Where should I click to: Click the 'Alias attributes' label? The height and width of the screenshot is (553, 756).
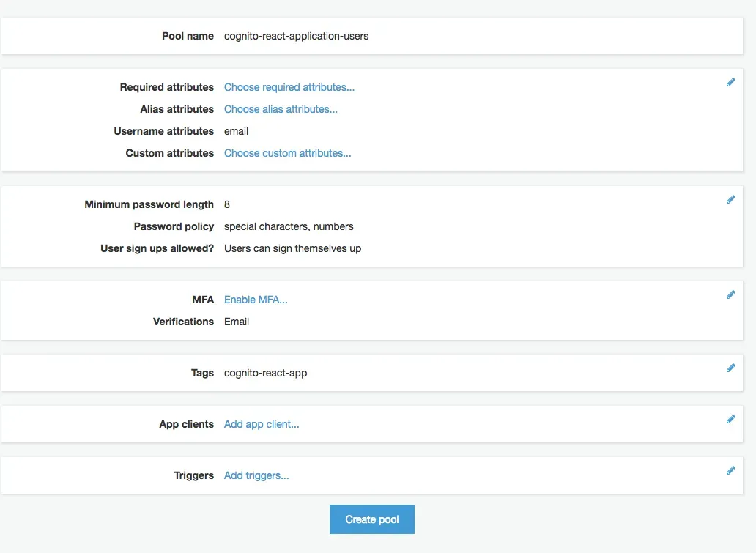pos(177,109)
